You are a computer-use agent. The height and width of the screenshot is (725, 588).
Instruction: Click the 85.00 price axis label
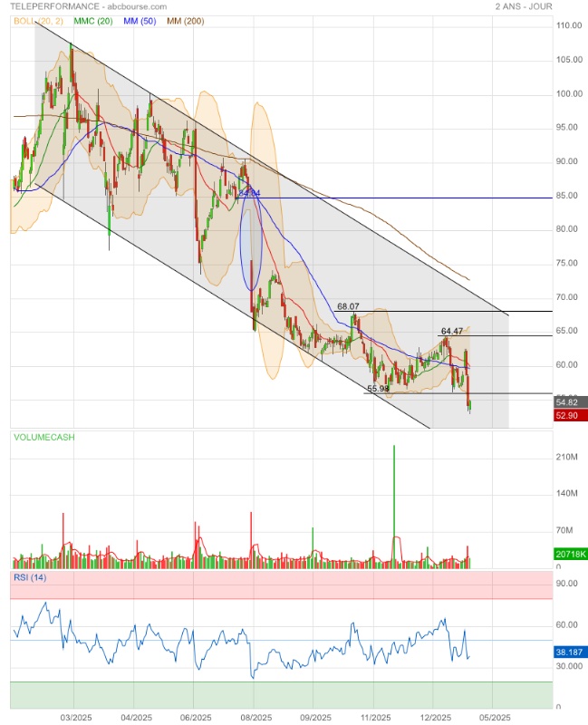pyautogui.click(x=567, y=196)
